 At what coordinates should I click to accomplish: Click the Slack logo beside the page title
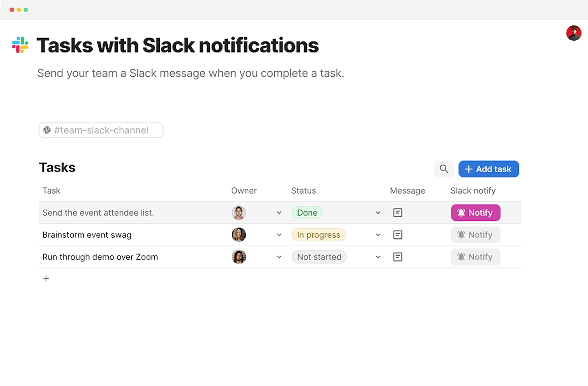[x=20, y=45]
